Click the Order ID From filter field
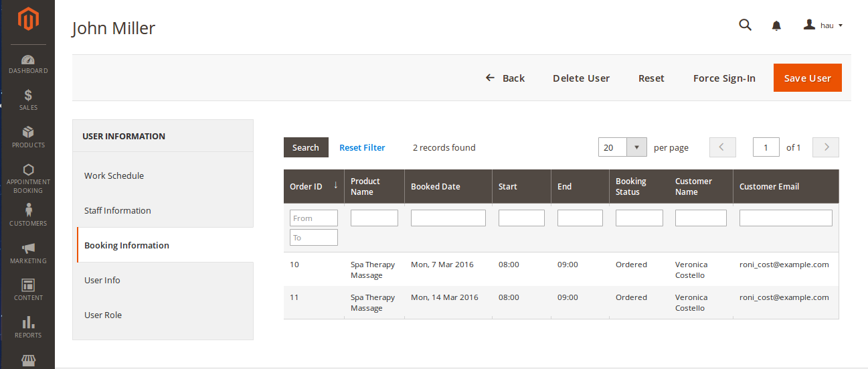 313,218
